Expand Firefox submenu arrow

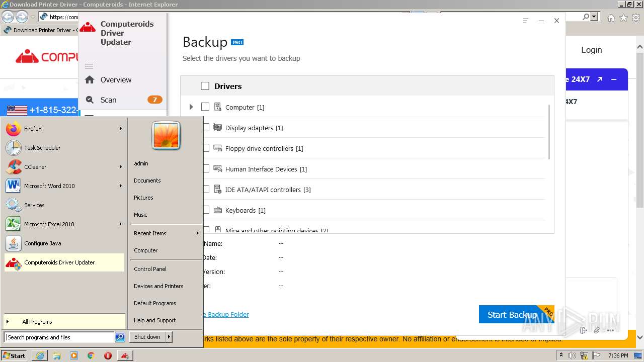[x=121, y=129]
